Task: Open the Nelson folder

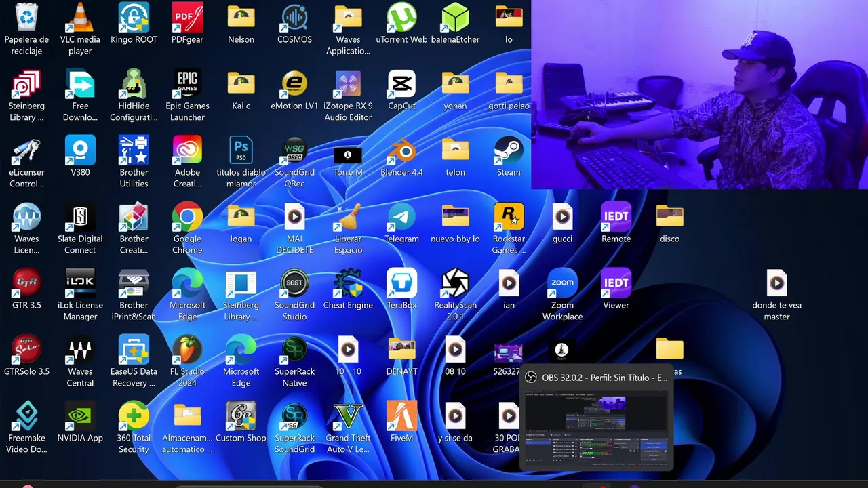Action: coord(241,18)
